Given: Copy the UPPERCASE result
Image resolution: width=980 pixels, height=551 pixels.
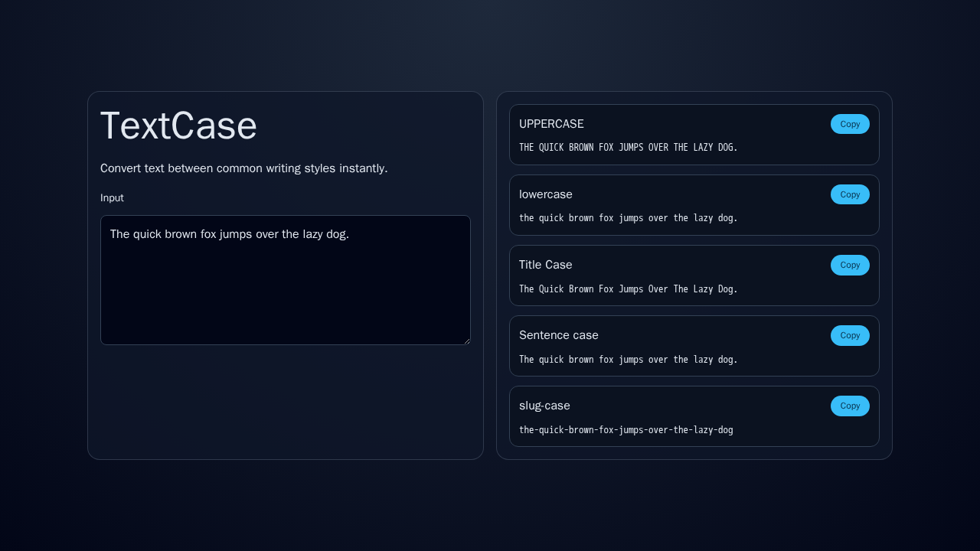Looking at the screenshot, I should pos(850,123).
